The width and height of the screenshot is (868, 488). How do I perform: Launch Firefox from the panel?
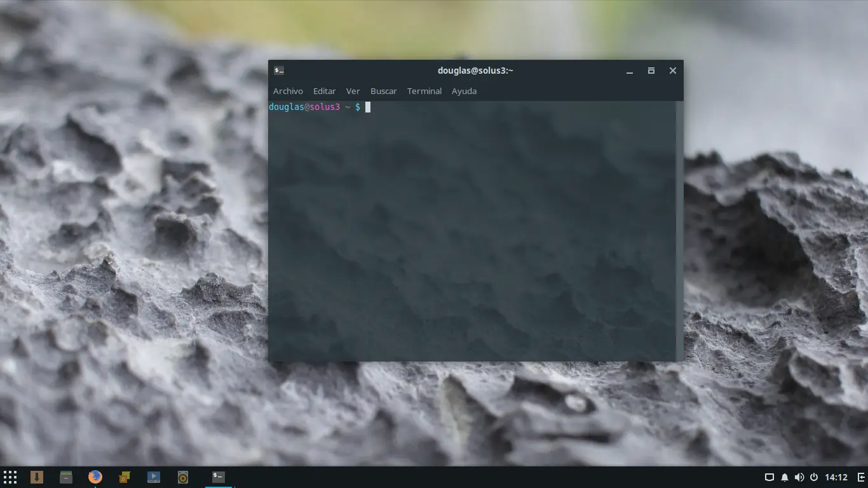(x=95, y=477)
